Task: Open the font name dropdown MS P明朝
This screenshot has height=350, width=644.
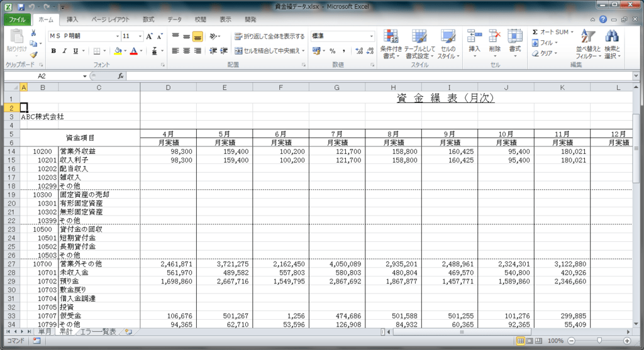Action: [84, 36]
